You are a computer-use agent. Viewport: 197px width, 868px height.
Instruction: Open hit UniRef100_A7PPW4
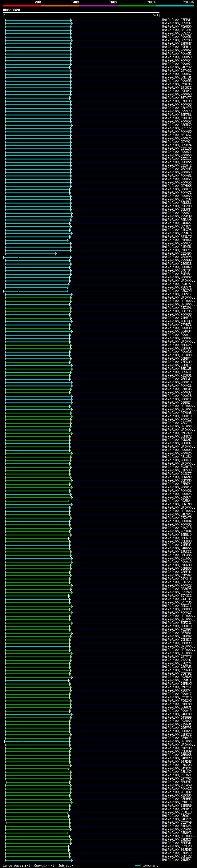coord(177,20)
